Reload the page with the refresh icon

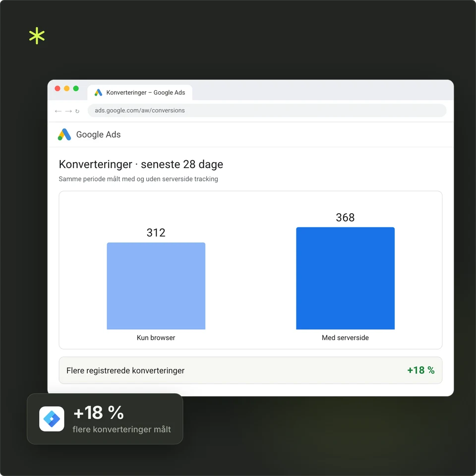click(77, 111)
